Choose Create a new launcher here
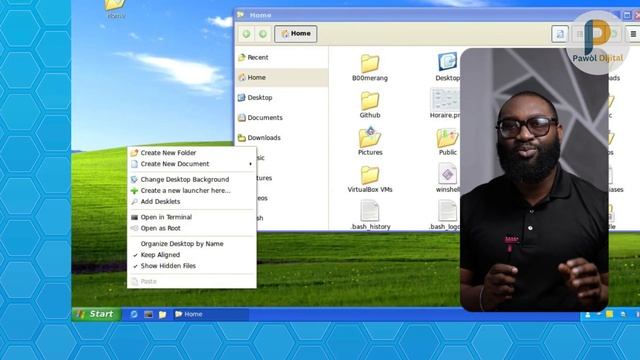Screen dimensions: 640x360 [191, 191]
